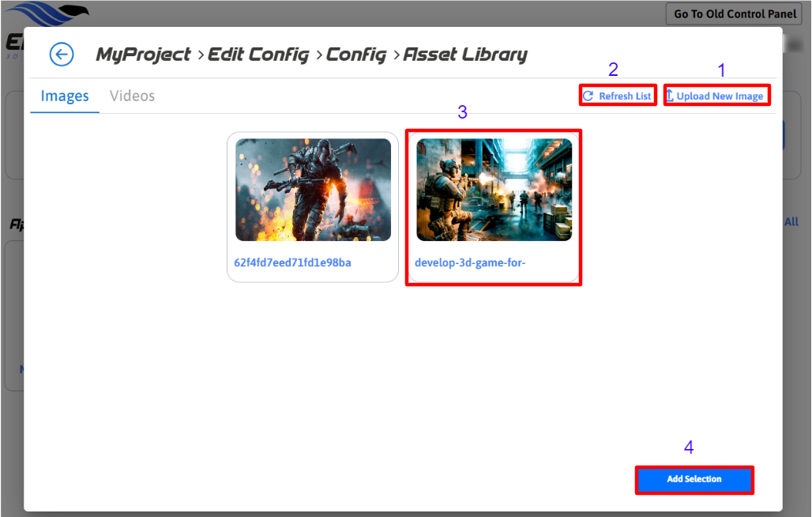Click the circular refresh arrow icon

click(588, 96)
